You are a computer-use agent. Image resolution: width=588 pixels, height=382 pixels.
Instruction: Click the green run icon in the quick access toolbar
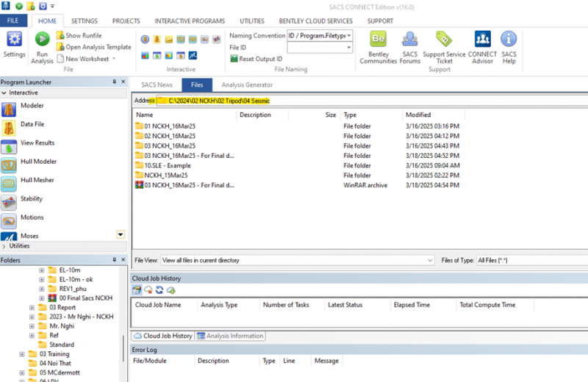tap(19, 6)
